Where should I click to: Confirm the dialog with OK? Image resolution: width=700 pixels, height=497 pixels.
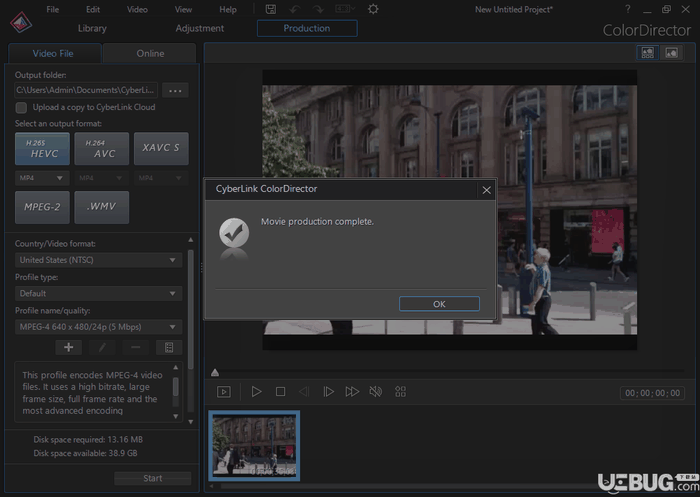click(x=439, y=304)
